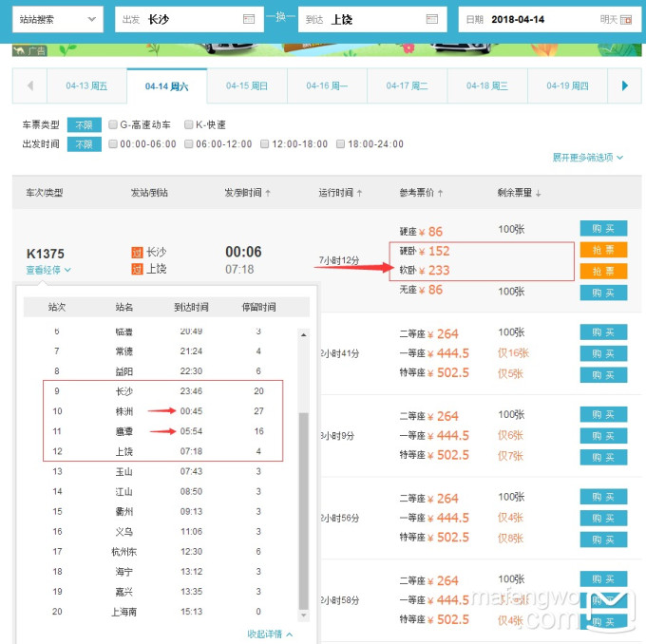Click 抢票 button for 软卧 ¥233
646x644 pixels.
(x=603, y=272)
